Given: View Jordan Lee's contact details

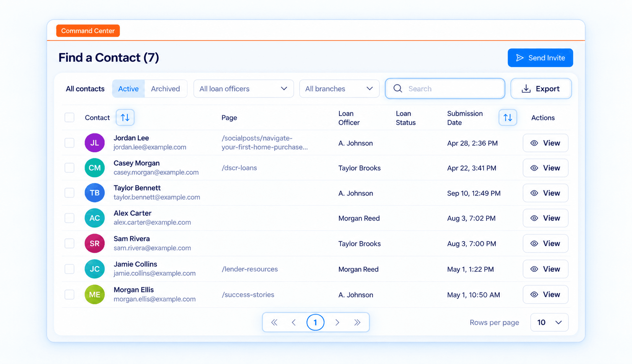Looking at the screenshot, I should (x=546, y=143).
